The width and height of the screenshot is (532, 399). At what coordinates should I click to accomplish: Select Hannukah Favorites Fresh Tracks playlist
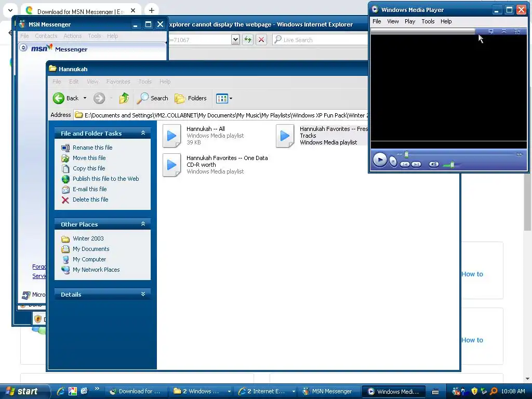click(322, 136)
